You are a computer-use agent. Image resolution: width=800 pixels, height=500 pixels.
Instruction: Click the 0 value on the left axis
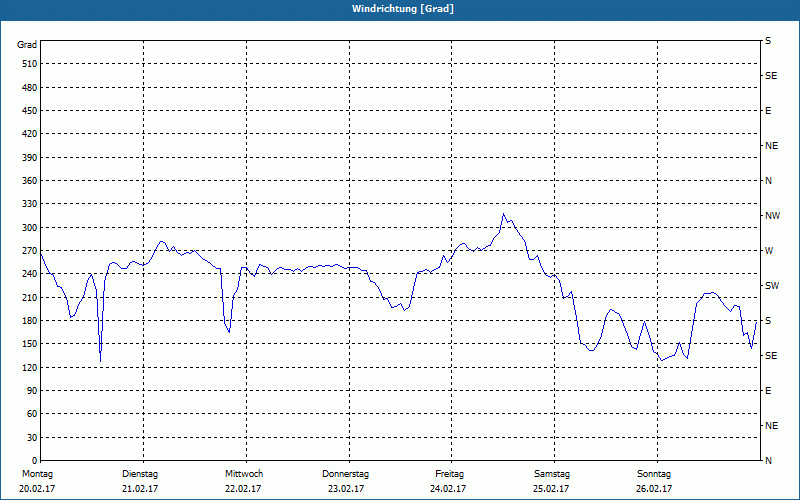click(x=35, y=460)
